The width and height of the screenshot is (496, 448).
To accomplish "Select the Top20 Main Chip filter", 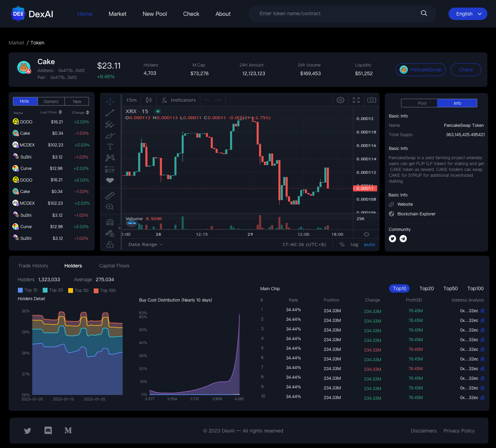I will click(x=426, y=288).
